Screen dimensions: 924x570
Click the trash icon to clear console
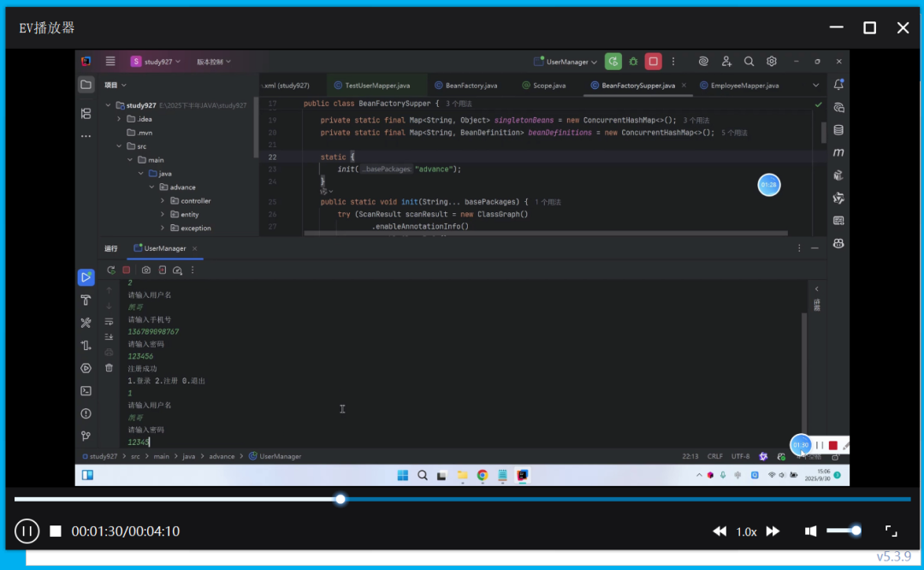(109, 367)
